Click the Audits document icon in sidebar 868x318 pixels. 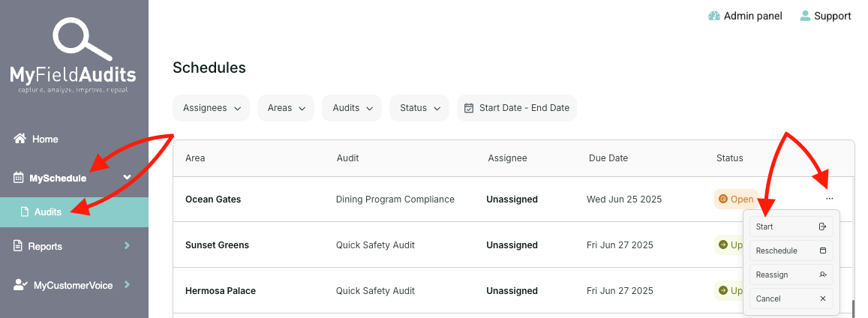coord(24,211)
